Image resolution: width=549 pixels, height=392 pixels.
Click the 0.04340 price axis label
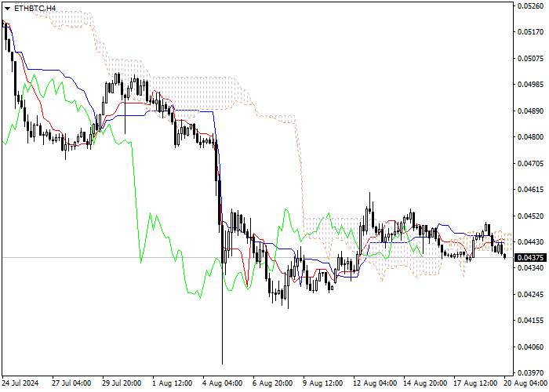530,268
